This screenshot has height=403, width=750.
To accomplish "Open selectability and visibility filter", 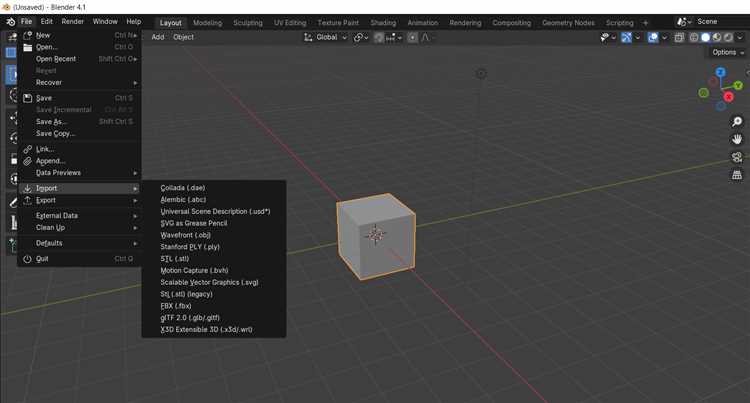I will 608,37.
